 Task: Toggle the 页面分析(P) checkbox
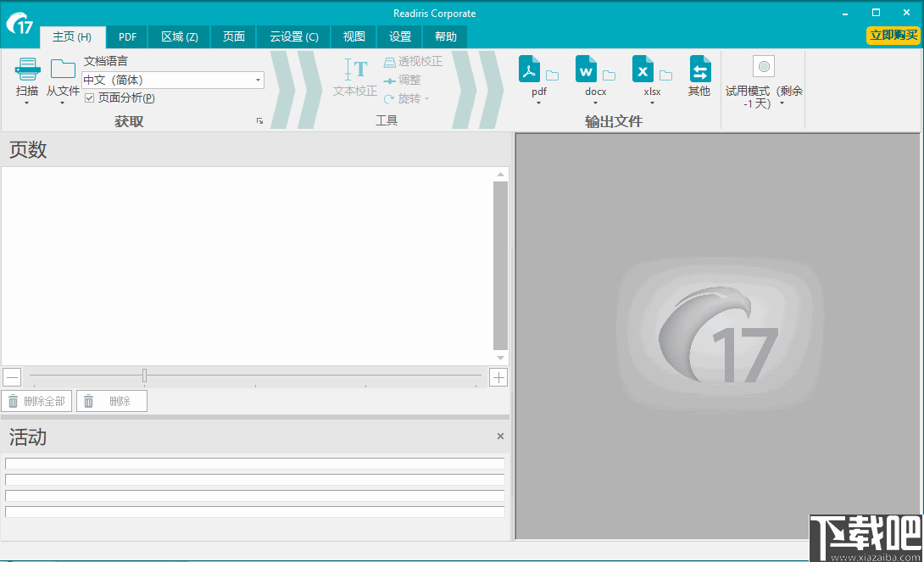pos(89,97)
